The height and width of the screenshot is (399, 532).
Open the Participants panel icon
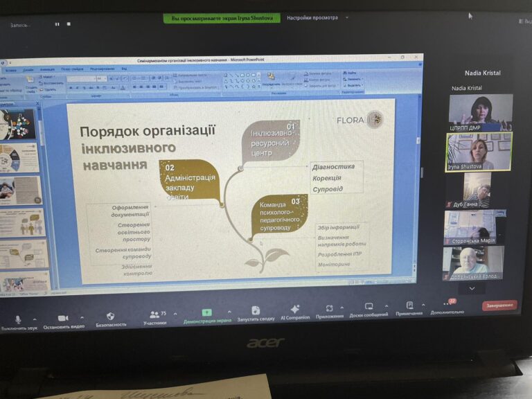(155, 314)
